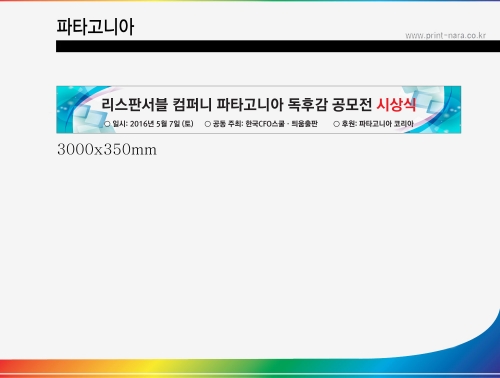The height and width of the screenshot is (378, 500).
Task: Click the circle bullet before "일시"
Action: [107, 124]
